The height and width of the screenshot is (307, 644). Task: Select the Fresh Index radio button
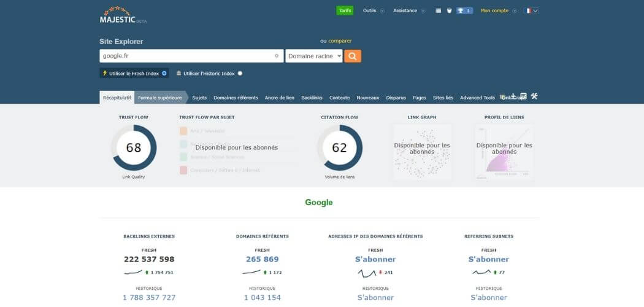click(x=164, y=73)
